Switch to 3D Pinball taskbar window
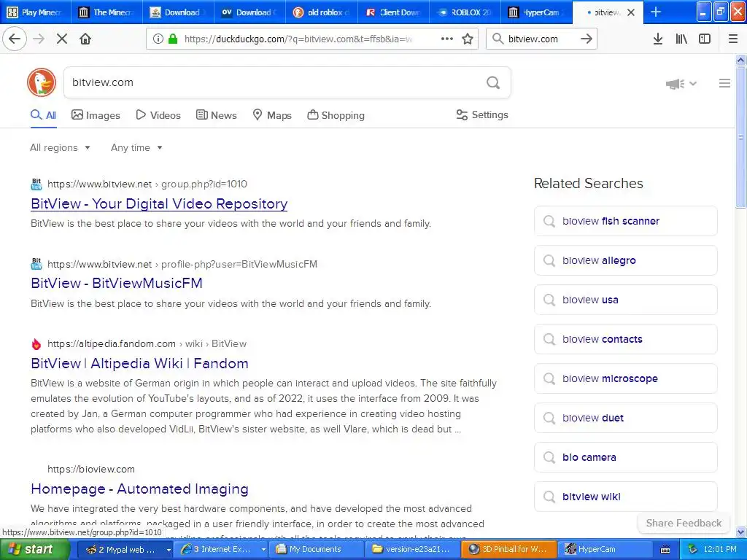This screenshot has height=560, width=747. [x=508, y=550]
